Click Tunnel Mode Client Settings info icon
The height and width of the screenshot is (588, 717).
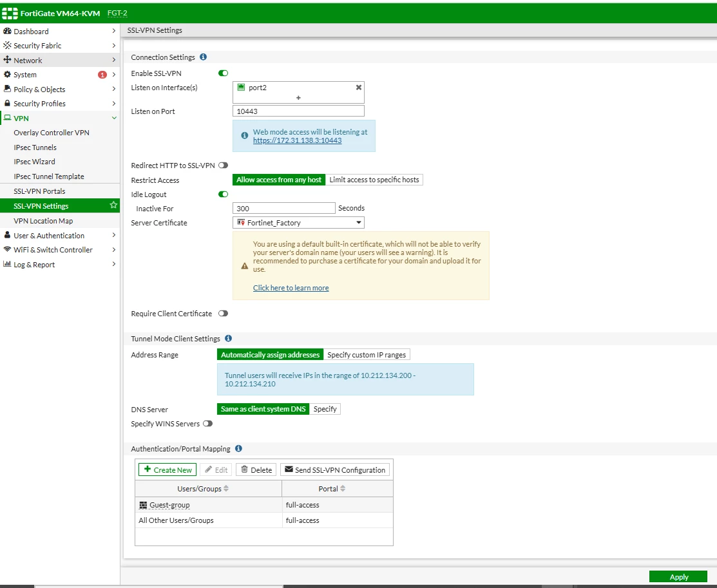tap(228, 338)
